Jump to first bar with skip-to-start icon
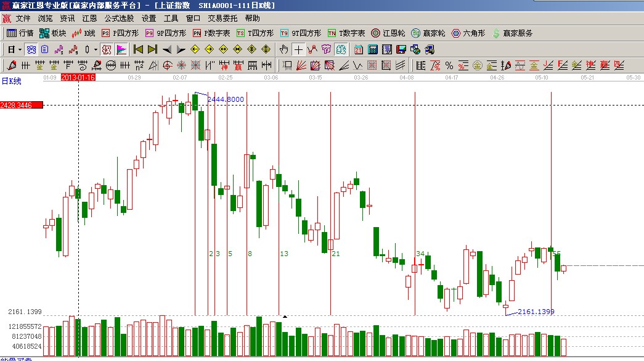 coord(138,49)
